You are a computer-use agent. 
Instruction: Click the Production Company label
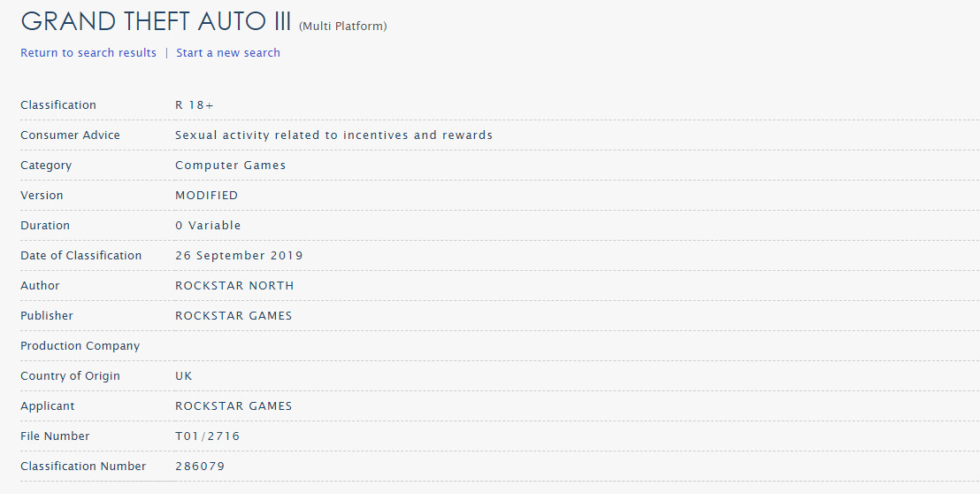(80, 346)
